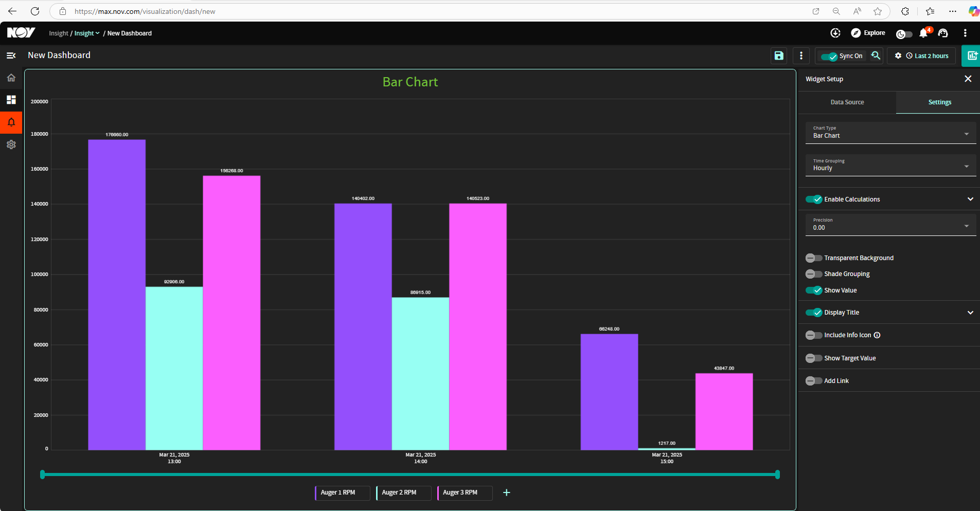Image resolution: width=980 pixels, height=511 pixels.
Task: Go to home via the sidebar house icon
Action: (11, 78)
